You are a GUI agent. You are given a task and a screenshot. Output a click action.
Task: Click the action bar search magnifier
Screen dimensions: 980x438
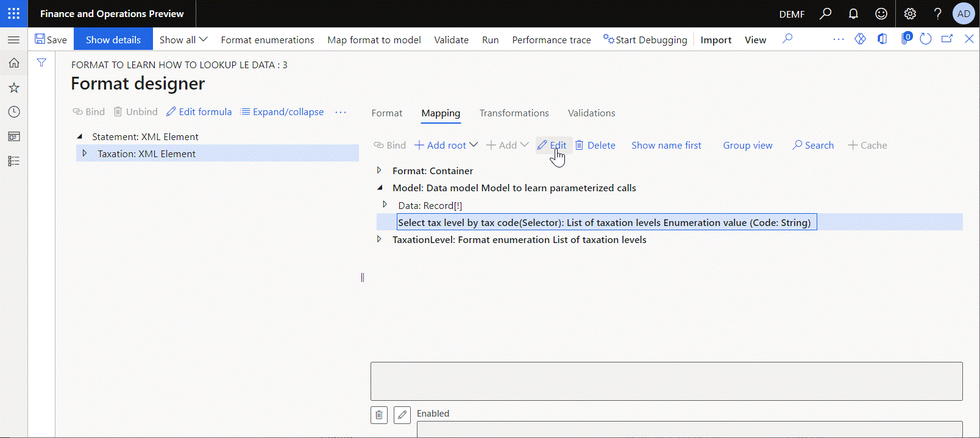[787, 39]
